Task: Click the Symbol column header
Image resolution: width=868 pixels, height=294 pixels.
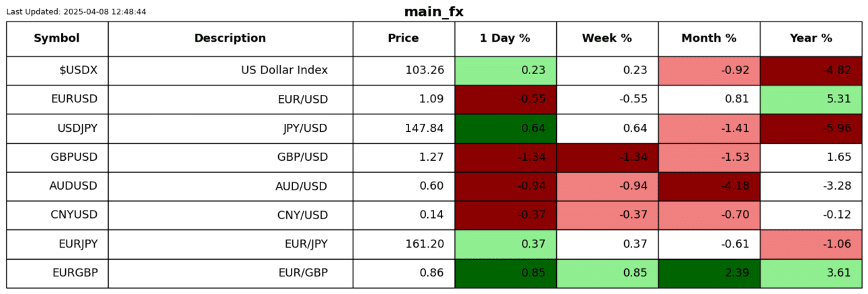Action: click(57, 38)
